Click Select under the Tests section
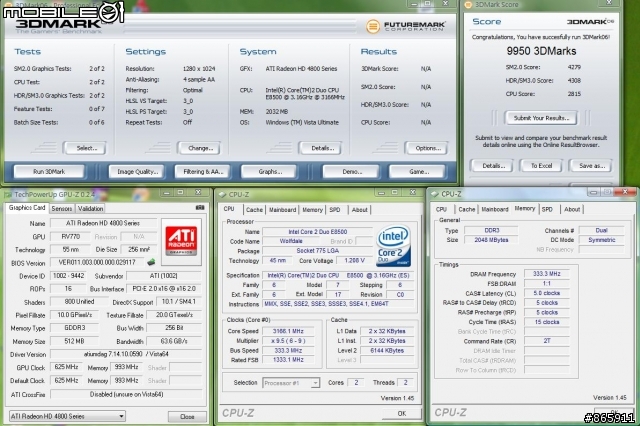Image resolution: width=640 pixels, height=426 pixels. pyautogui.click(x=86, y=148)
